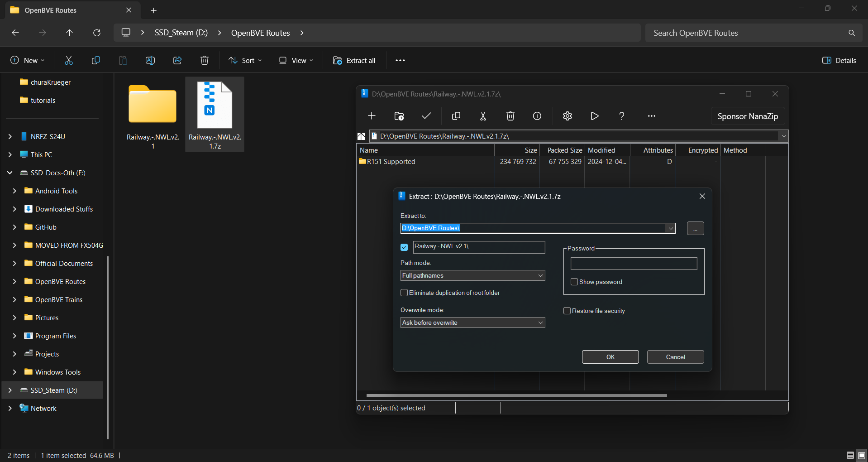Click the NanaZip Extract folder icon
The height and width of the screenshot is (462, 868).
(x=399, y=116)
